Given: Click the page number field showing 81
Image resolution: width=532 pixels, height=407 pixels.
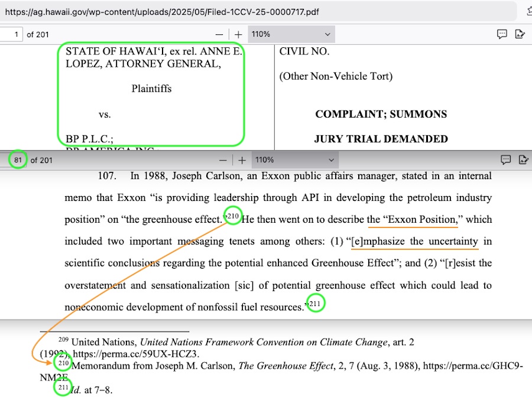Looking at the screenshot, I should click(18, 160).
